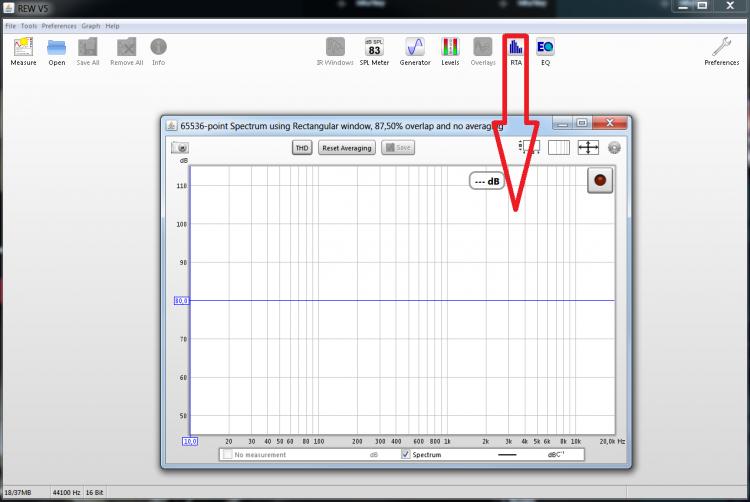This screenshot has width=750, height=502.
Task: Toggle THD display in RTA window
Action: point(302,148)
